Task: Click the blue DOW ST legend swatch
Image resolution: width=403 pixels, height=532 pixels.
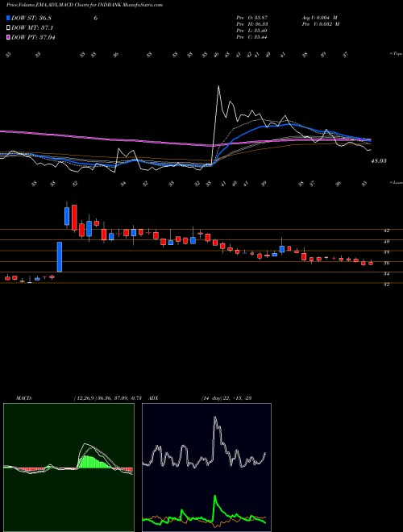Action: click(8, 19)
